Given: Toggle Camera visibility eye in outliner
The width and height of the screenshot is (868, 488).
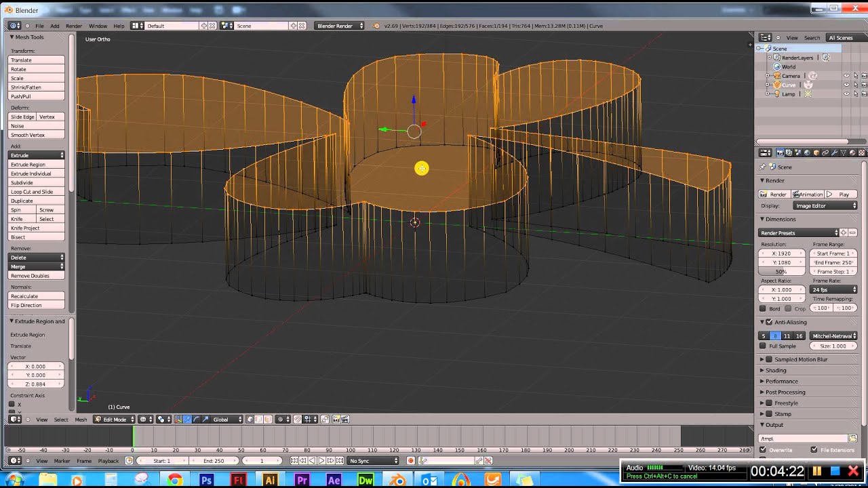Looking at the screenshot, I should tap(846, 76).
